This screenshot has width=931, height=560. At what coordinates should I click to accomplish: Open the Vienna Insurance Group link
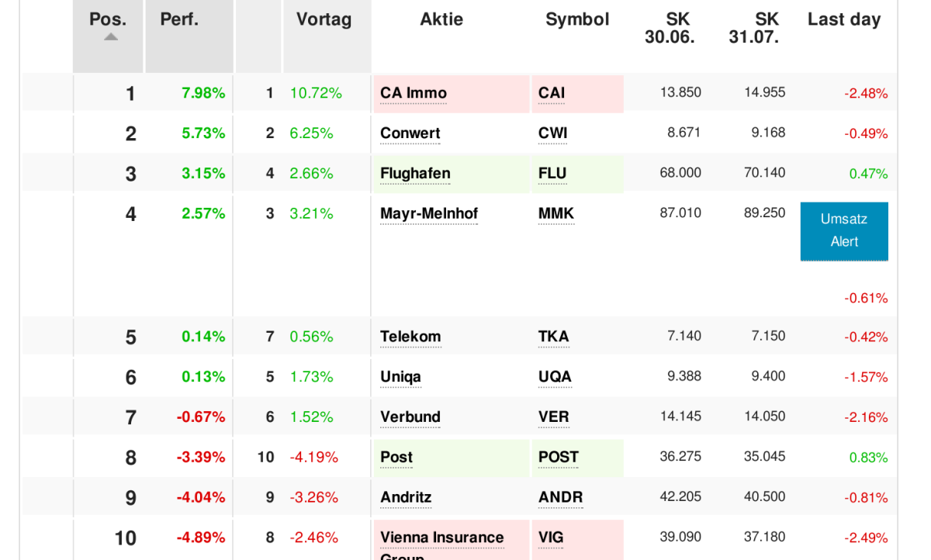[441, 538]
